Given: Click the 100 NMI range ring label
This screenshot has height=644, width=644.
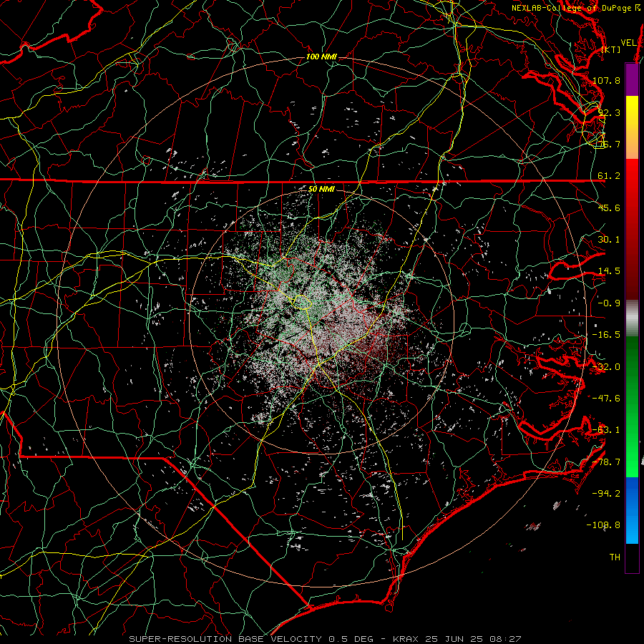Looking at the screenshot, I should pos(321,57).
